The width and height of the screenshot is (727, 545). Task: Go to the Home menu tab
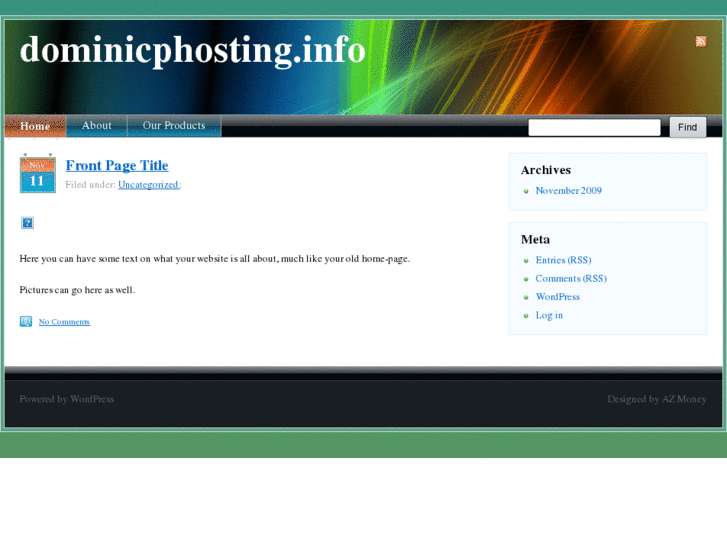coord(35,126)
